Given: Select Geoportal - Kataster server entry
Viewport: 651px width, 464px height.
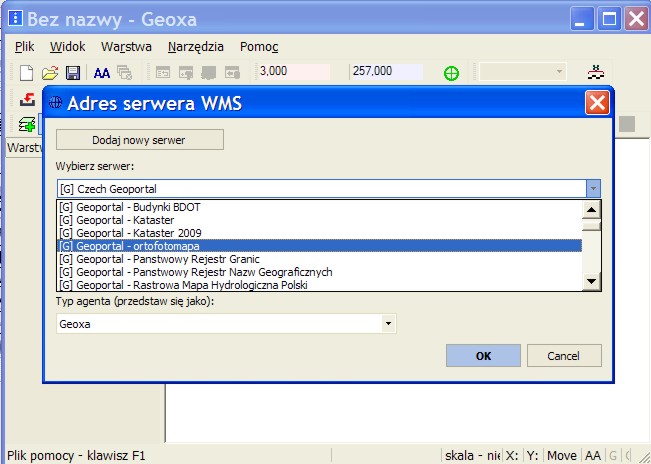Looking at the screenshot, I should (x=319, y=220).
